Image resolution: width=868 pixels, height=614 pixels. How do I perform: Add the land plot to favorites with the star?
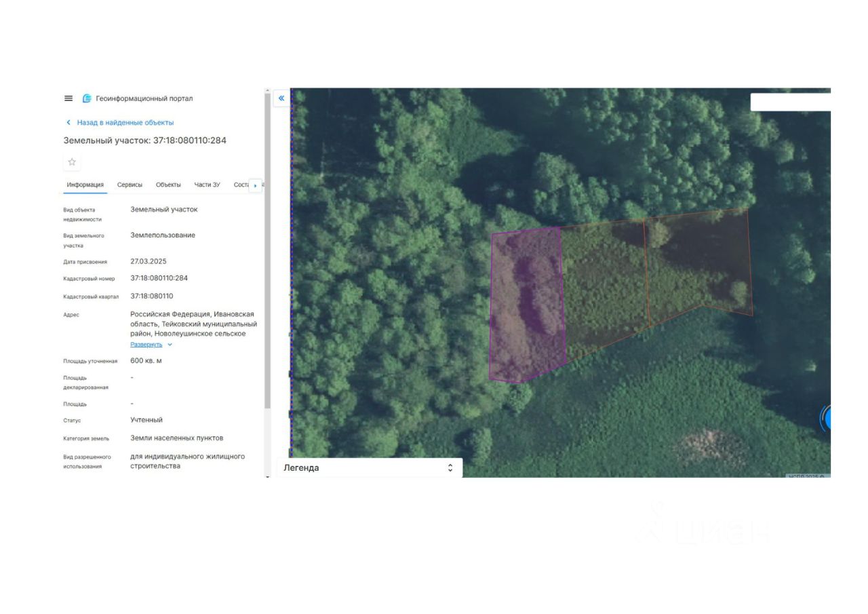click(x=72, y=161)
